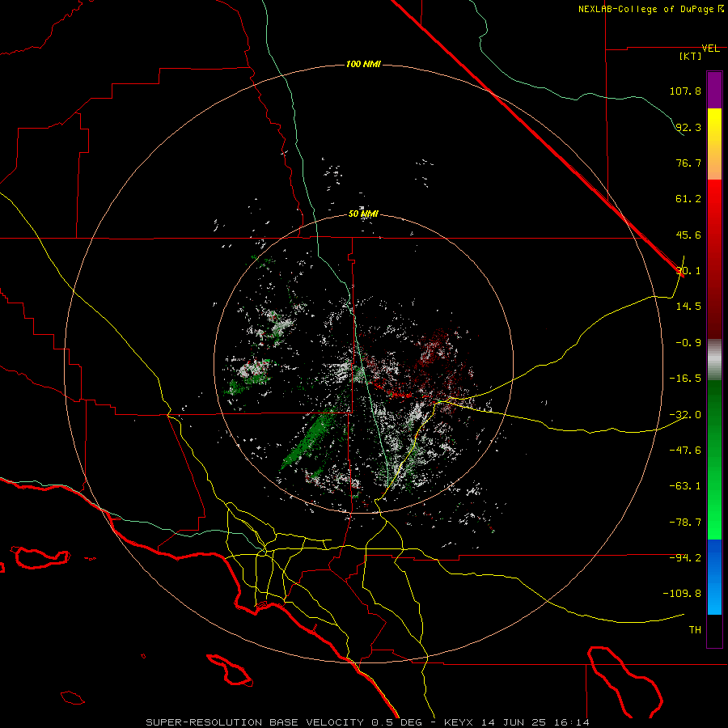Image resolution: width=728 pixels, height=728 pixels.
Task: Click the purple segment of the color bar
Action: tap(714, 90)
